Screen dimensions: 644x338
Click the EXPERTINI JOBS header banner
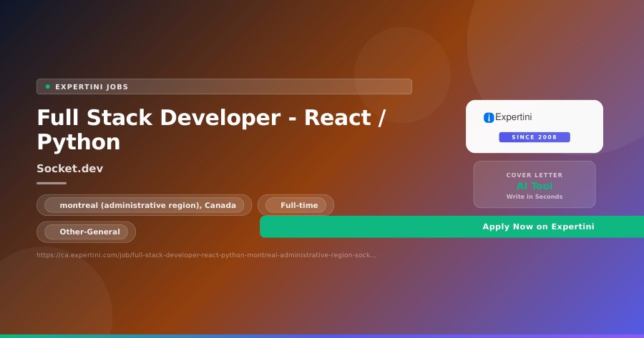coord(224,86)
